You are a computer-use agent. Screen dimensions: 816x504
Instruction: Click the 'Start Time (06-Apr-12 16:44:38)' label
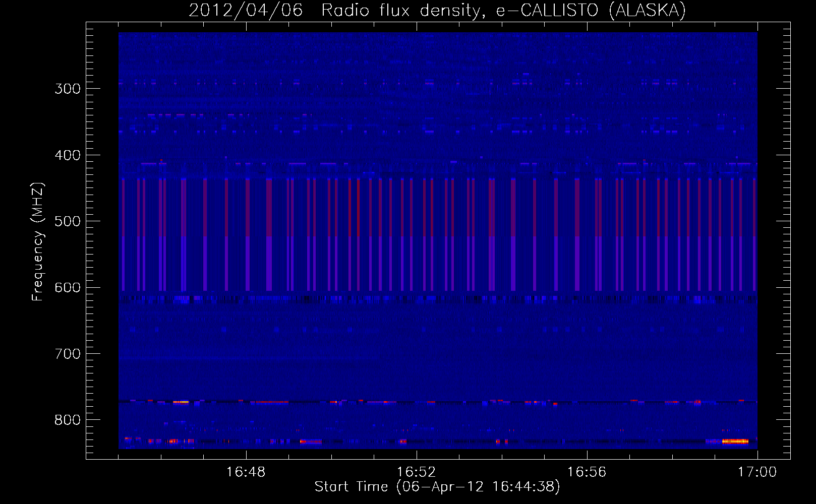pos(437,487)
